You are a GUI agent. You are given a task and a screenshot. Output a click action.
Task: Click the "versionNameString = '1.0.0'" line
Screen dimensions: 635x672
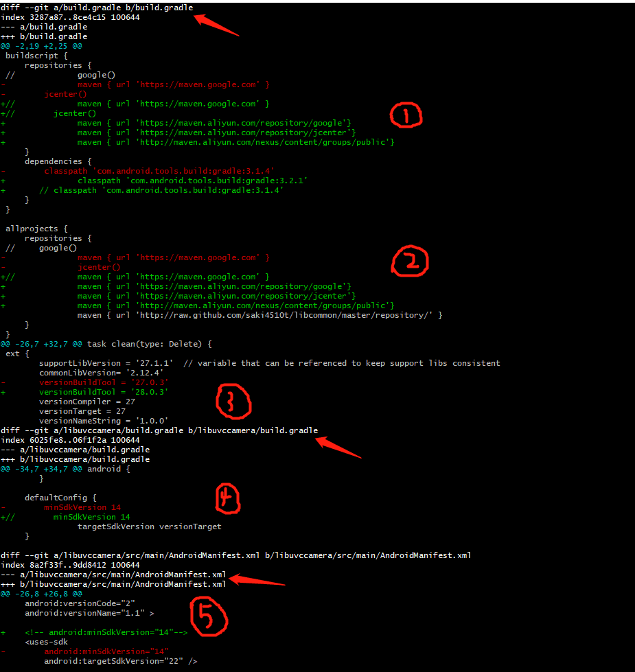tap(104, 421)
